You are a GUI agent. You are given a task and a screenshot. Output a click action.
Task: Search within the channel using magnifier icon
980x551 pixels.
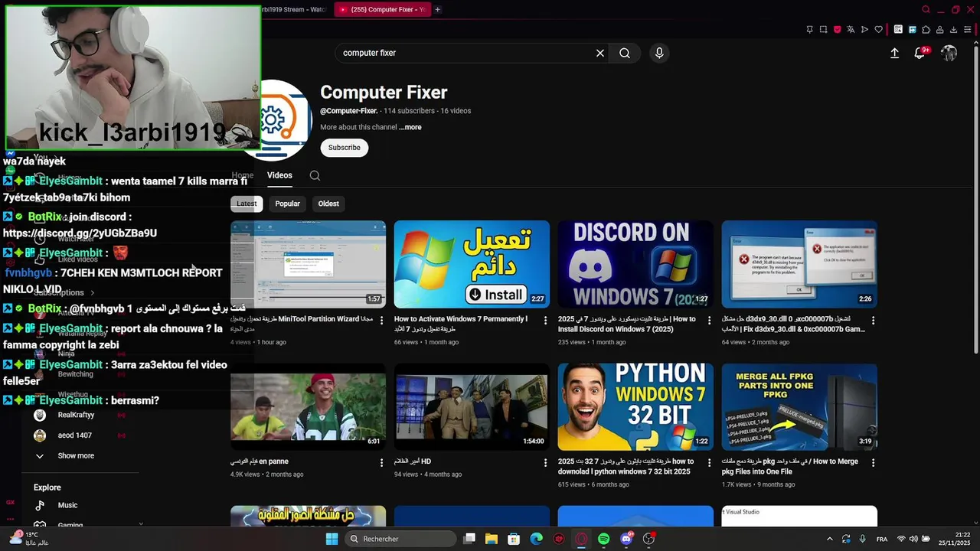pyautogui.click(x=315, y=175)
